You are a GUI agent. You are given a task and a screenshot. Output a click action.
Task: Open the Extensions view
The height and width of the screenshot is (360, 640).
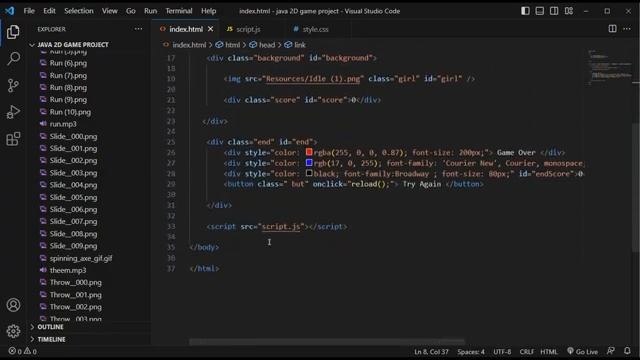pos(13,139)
